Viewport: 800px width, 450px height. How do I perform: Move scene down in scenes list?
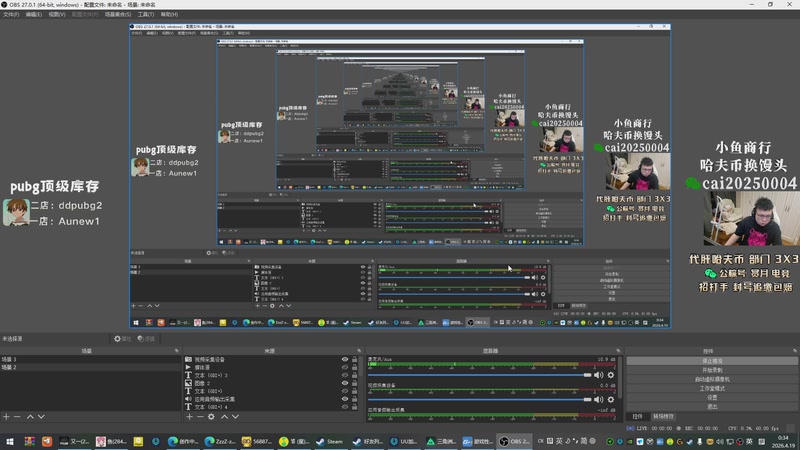coord(41,417)
